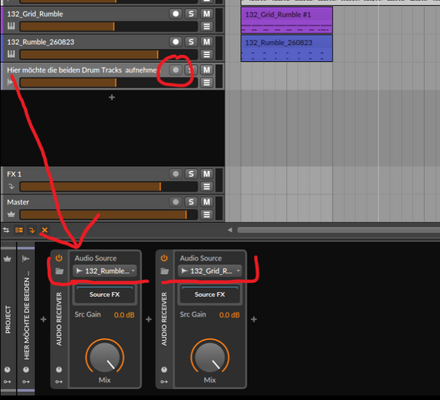The width and height of the screenshot is (440, 400).
Task: Open automation lanes menu for 132_Grid_Rumble
Action: click(207, 26)
